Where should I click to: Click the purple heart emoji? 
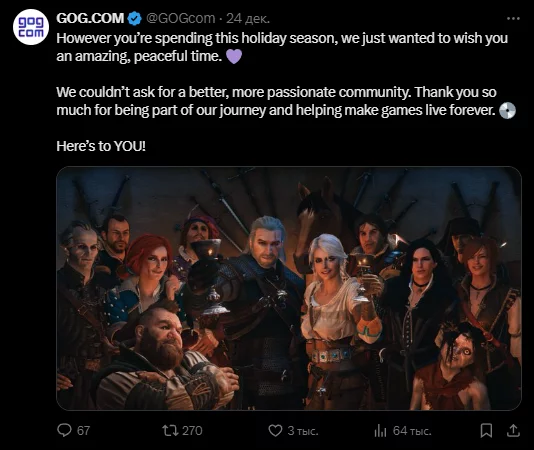(234, 56)
